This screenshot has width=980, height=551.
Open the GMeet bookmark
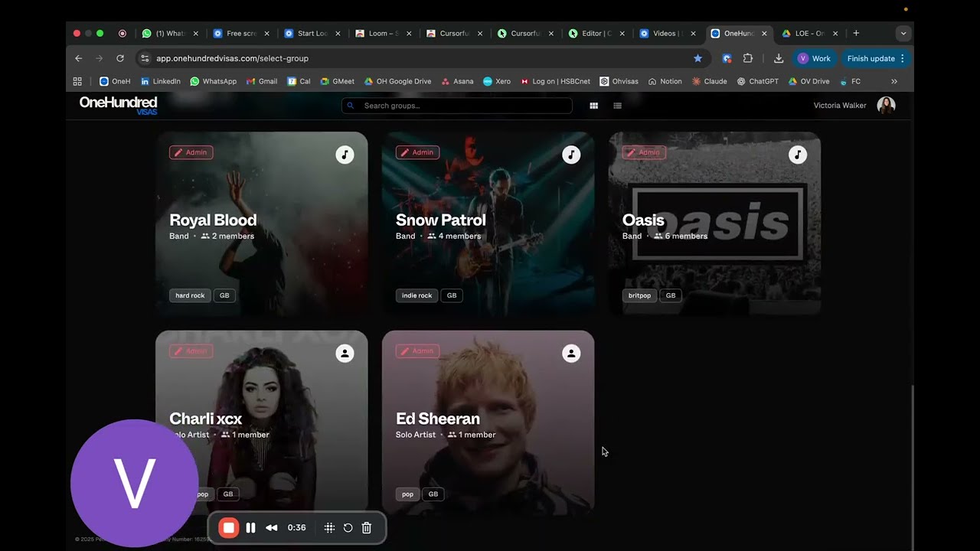(337, 81)
